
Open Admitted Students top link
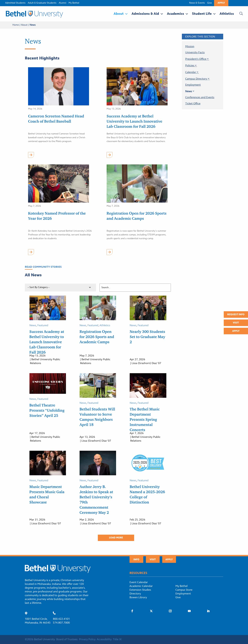pos(15,3)
